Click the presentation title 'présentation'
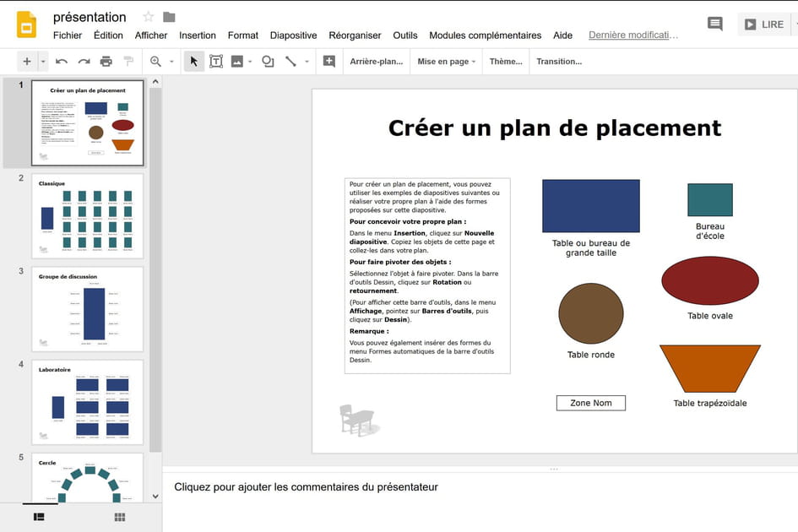 [x=90, y=17]
